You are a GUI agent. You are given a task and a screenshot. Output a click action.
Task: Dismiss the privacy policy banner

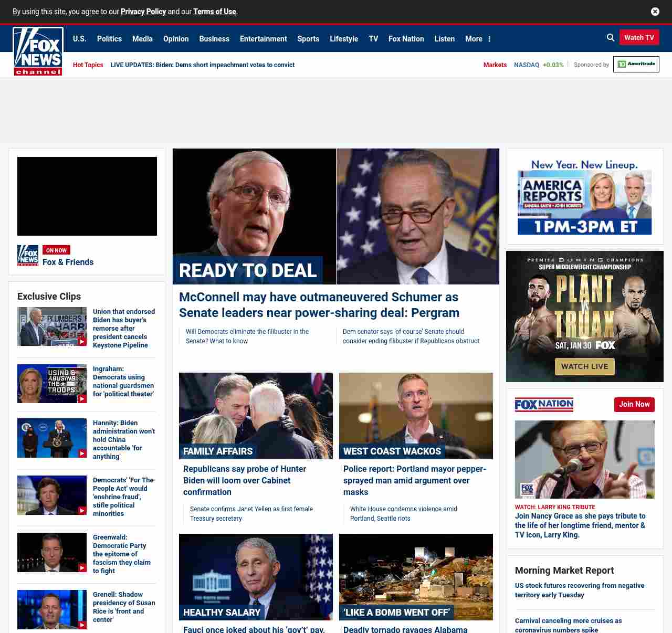655,12
